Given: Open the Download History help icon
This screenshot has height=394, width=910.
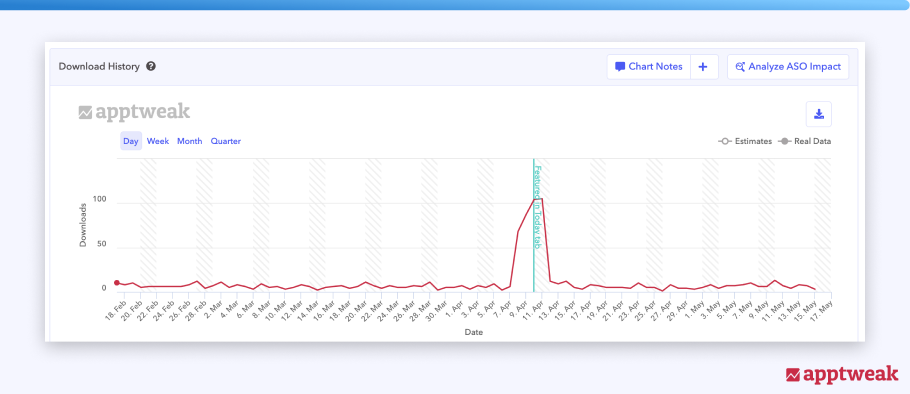Looking at the screenshot, I should click(151, 67).
